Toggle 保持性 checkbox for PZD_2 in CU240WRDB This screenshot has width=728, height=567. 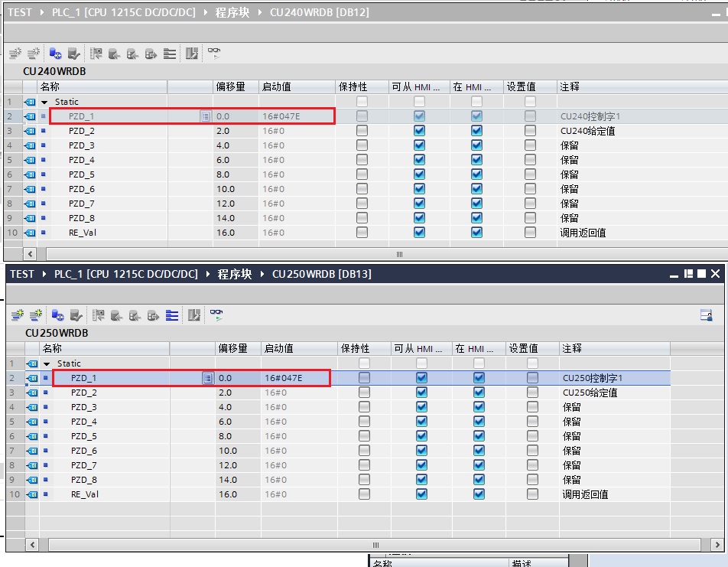[362, 131]
